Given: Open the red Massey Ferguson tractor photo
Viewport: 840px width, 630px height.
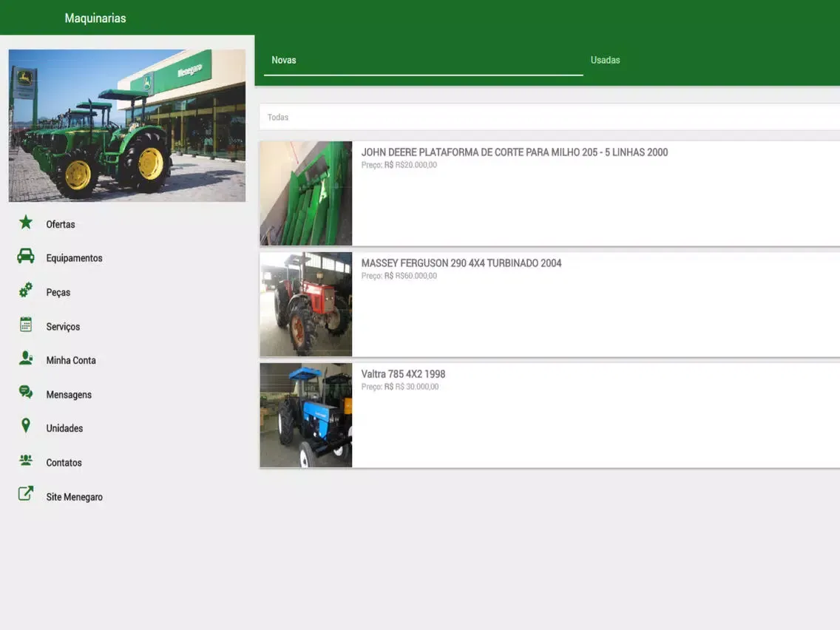Looking at the screenshot, I should 306,305.
